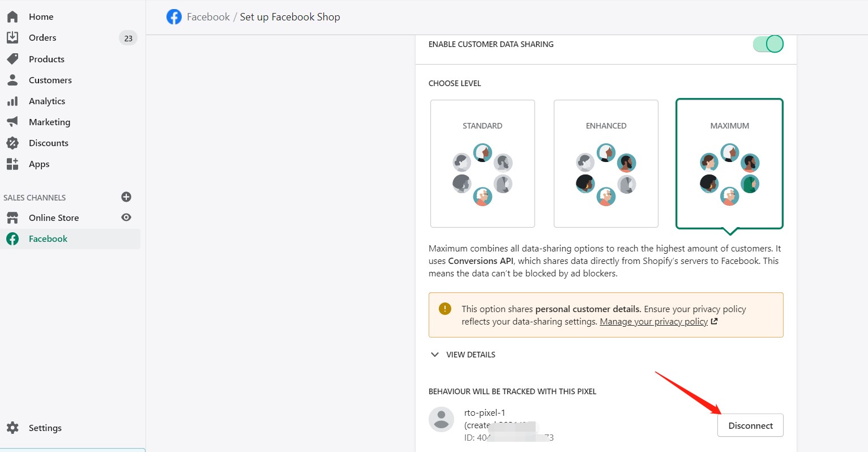This screenshot has width=868, height=452.
Task: Select the Standard data-sharing level
Action: click(482, 164)
